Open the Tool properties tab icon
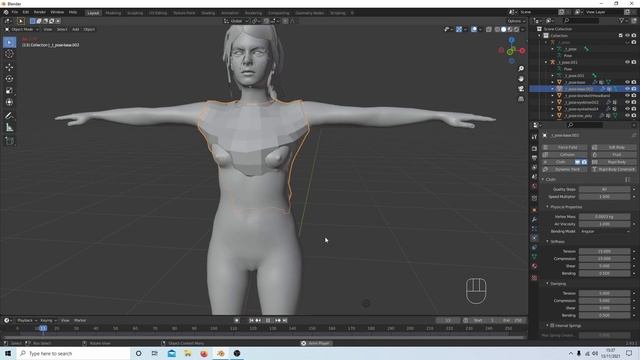 (x=534, y=137)
